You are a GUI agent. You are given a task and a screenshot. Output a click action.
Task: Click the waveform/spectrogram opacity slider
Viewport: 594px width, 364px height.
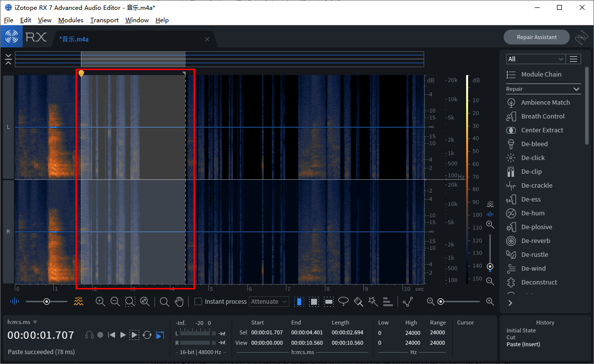click(46, 301)
